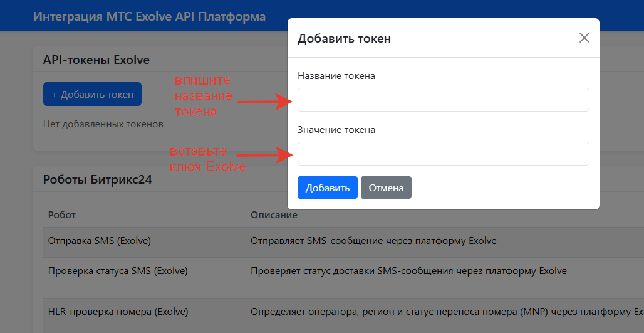
Task: Click the API-токены Exolve section heading
Action: click(96, 60)
